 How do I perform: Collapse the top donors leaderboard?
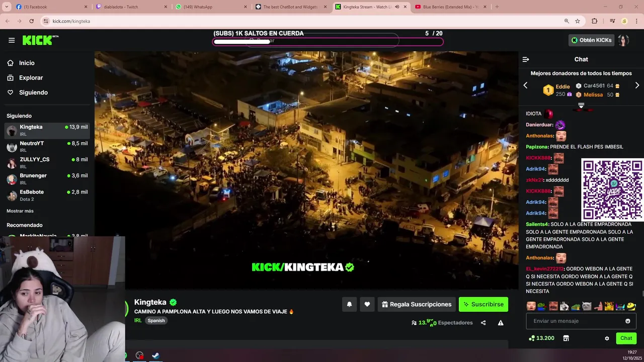581,106
